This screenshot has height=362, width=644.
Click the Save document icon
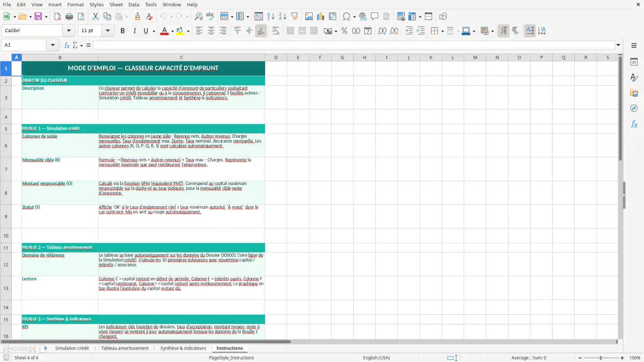click(38, 17)
